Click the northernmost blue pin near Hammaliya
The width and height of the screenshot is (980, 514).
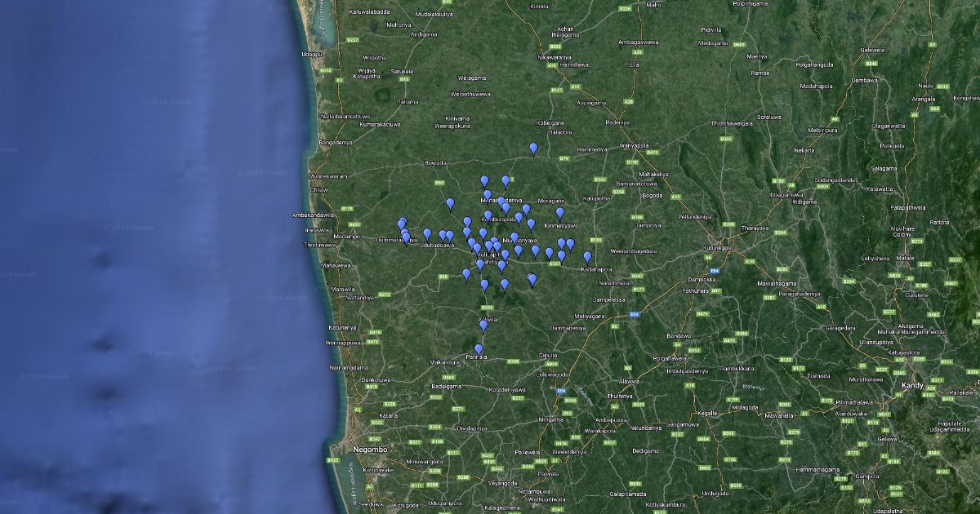pyautogui.click(x=533, y=148)
